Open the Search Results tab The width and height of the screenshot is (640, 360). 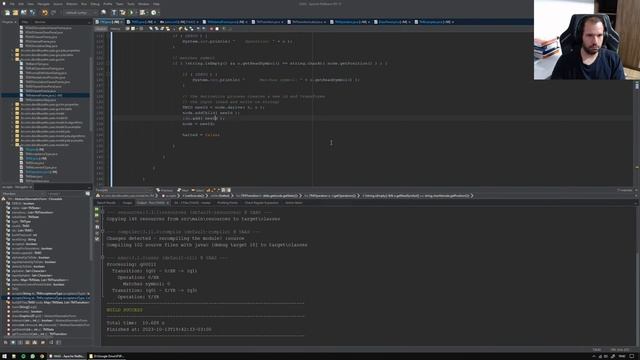click(107, 203)
